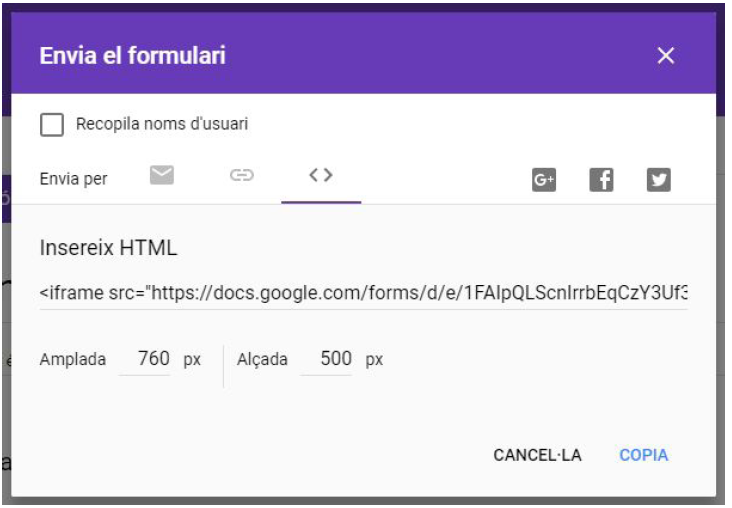Share the form via Google+ icon
This screenshot has width=732, height=508.
[x=544, y=180]
